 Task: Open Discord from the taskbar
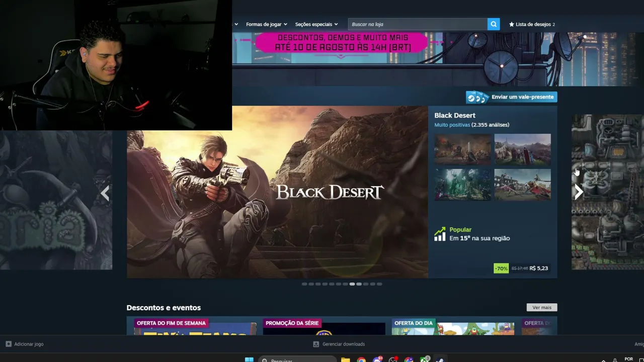coord(377,359)
